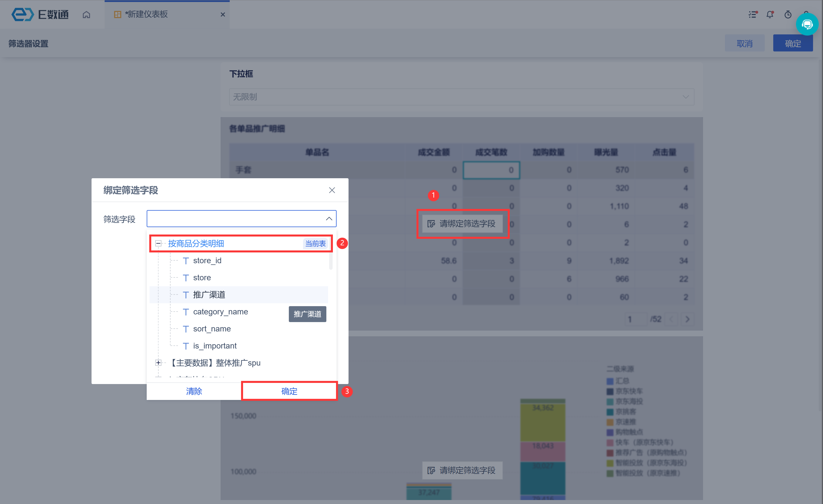Image resolution: width=823 pixels, height=504 pixels.
Task: Expand the 【主要数据】整体推广spu node
Action: 158,363
